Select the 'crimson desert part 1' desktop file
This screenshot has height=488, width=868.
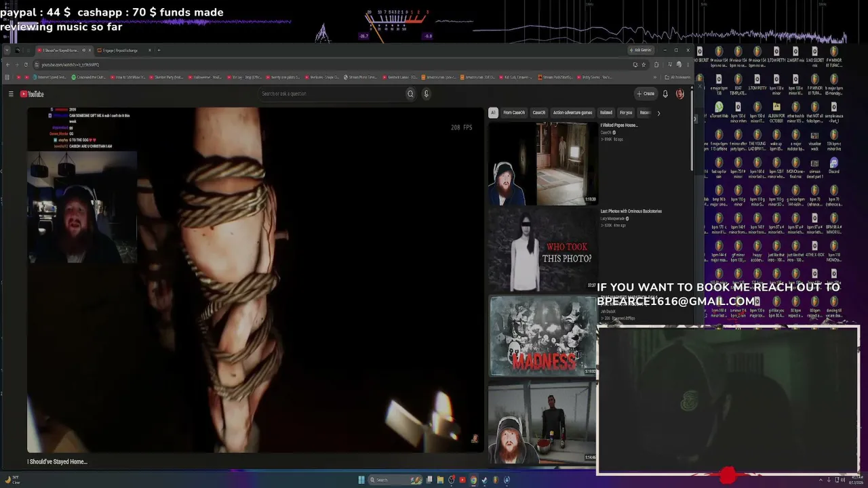click(814, 166)
